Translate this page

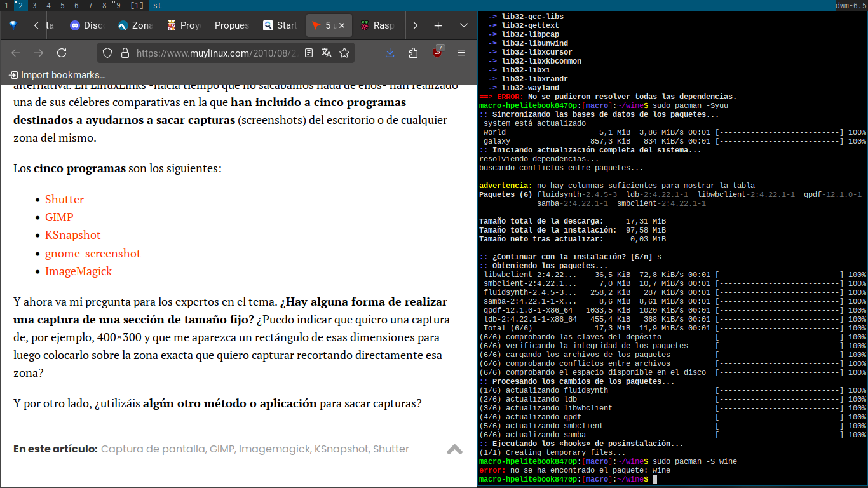point(327,53)
